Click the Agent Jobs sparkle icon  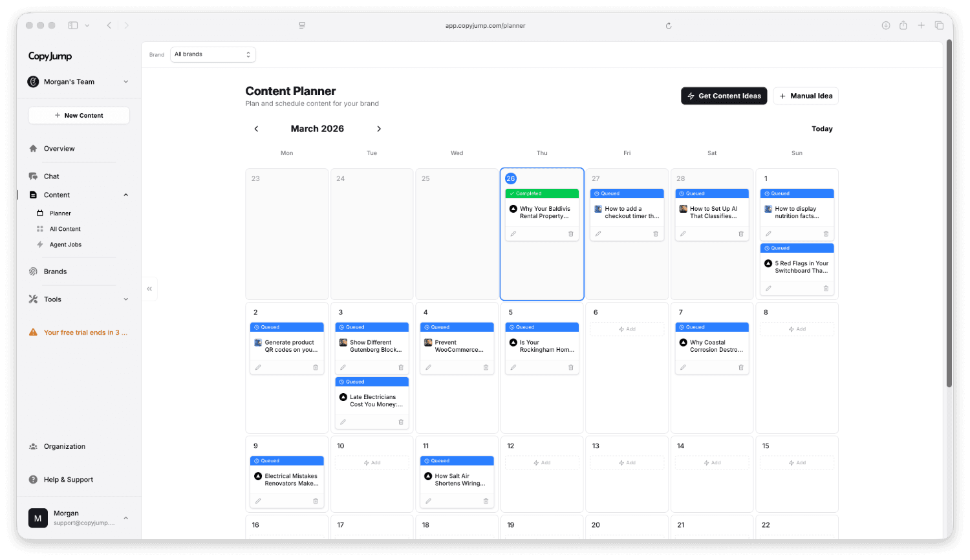(41, 244)
